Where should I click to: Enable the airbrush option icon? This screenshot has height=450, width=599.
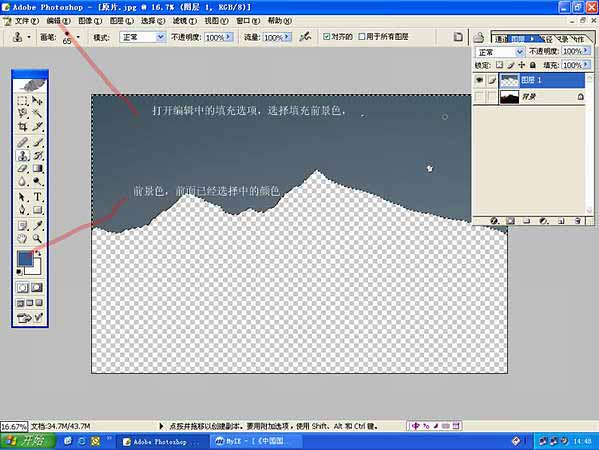click(305, 37)
